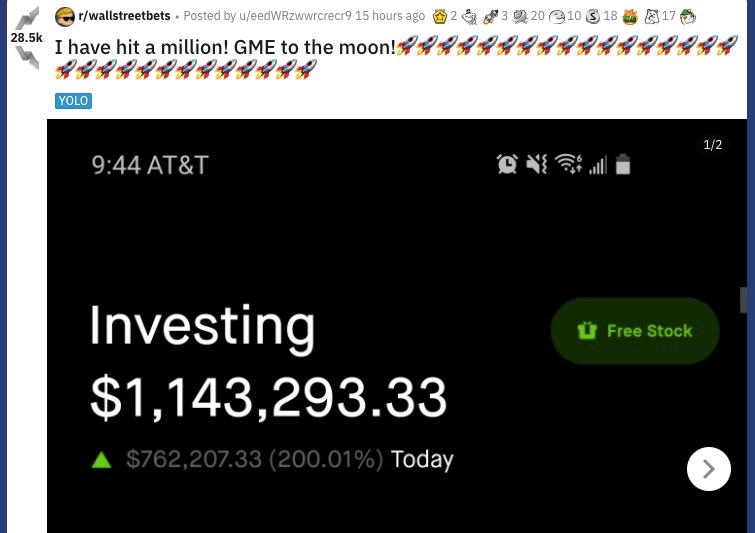The height and width of the screenshot is (533, 755).
Task: Upvote the GME million post
Action: point(26,18)
